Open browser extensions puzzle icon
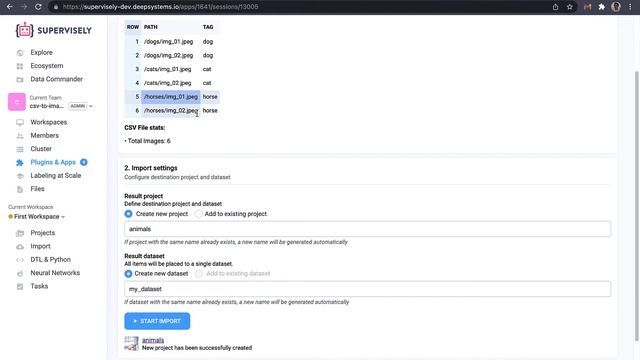 click(x=602, y=7)
